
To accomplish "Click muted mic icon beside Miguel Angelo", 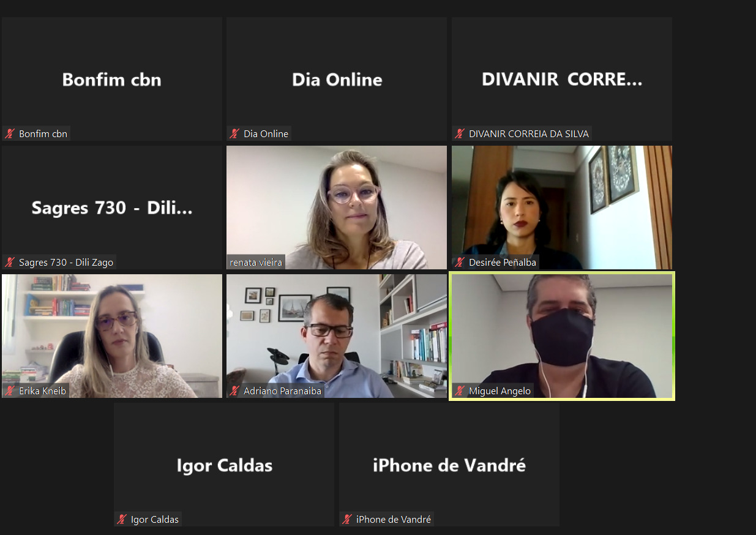I will point(460,391).
